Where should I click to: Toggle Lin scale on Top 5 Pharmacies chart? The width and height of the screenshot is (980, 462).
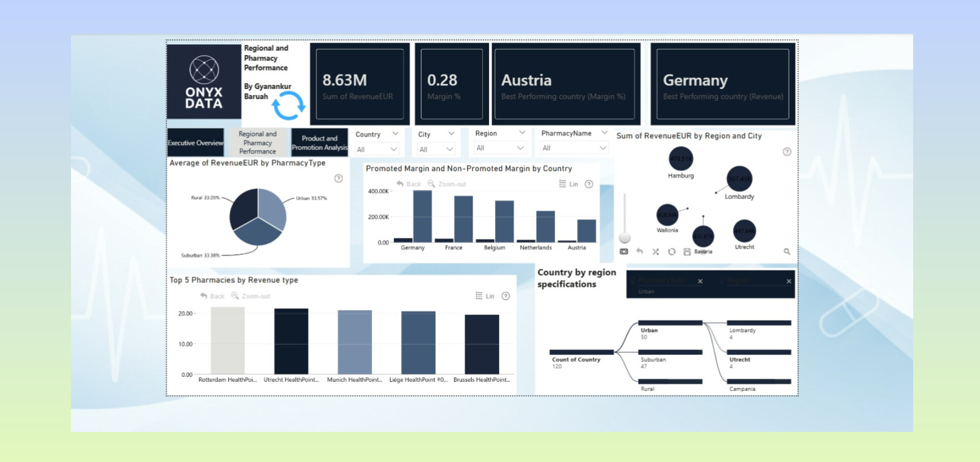tap(485, 296)
